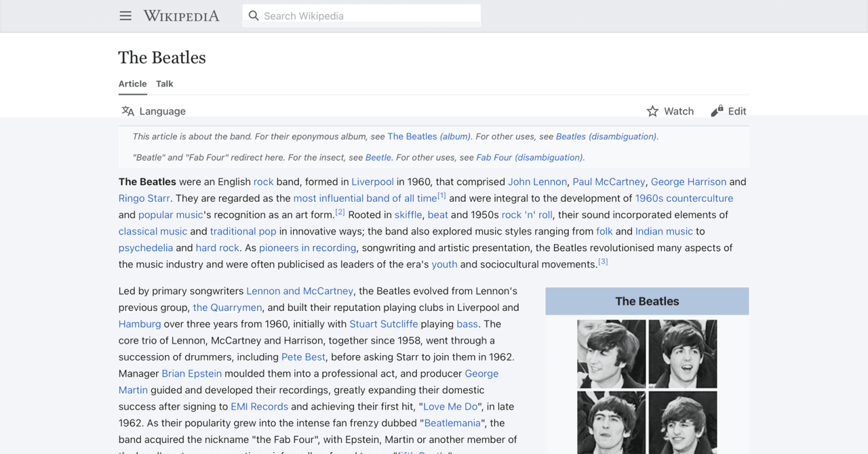The image size is (868, 454).
Task: Switch to the Talk tab
Action: pos(165,84)
